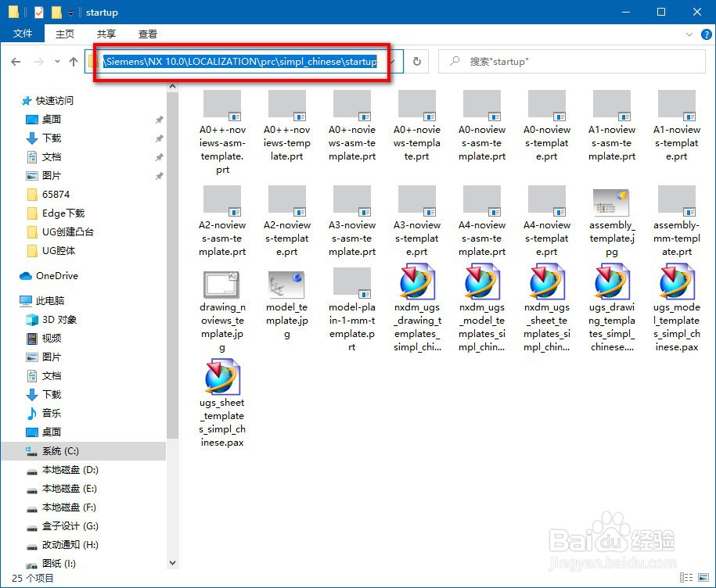Switch to the 查看 ribbon tab
716x588 pixels.
pyautogui.click(x=147, y=34)
